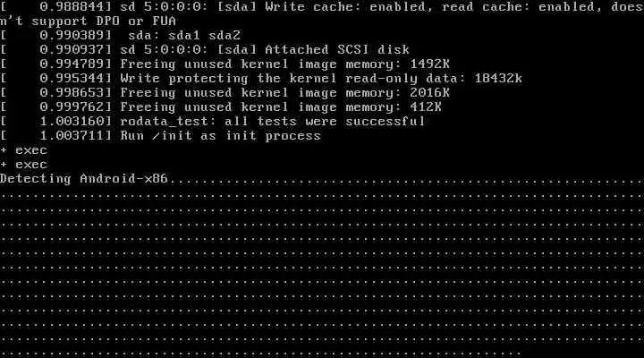
Task: Click the 'Detecting Android-x86' text
Action: (x=84, y=179)
